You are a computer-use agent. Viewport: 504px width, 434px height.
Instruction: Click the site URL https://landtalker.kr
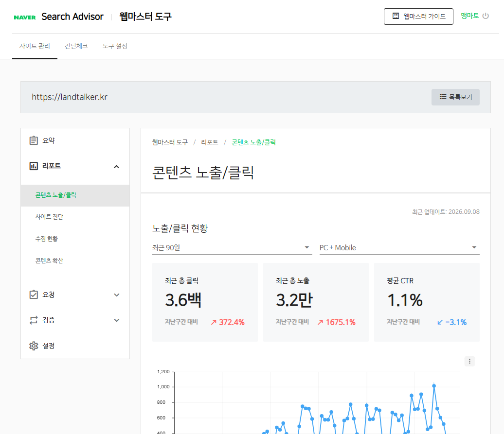pos(70,97)
